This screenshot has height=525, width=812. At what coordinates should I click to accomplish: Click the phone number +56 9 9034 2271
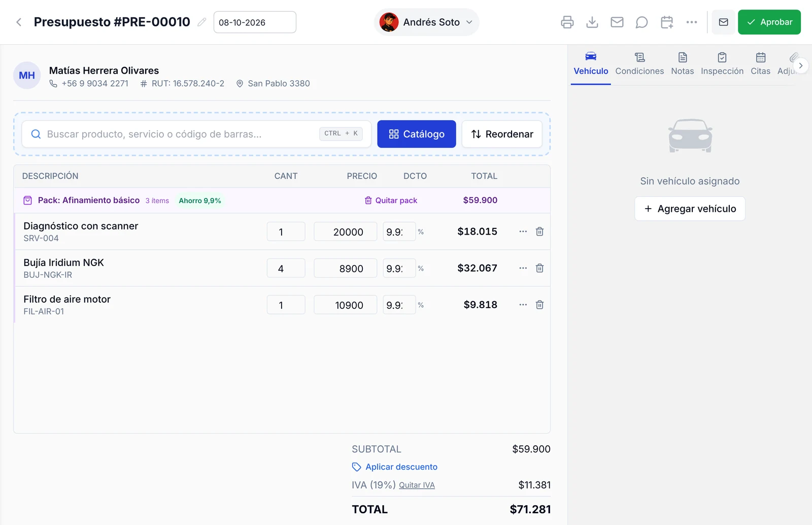tap(95, 84)
